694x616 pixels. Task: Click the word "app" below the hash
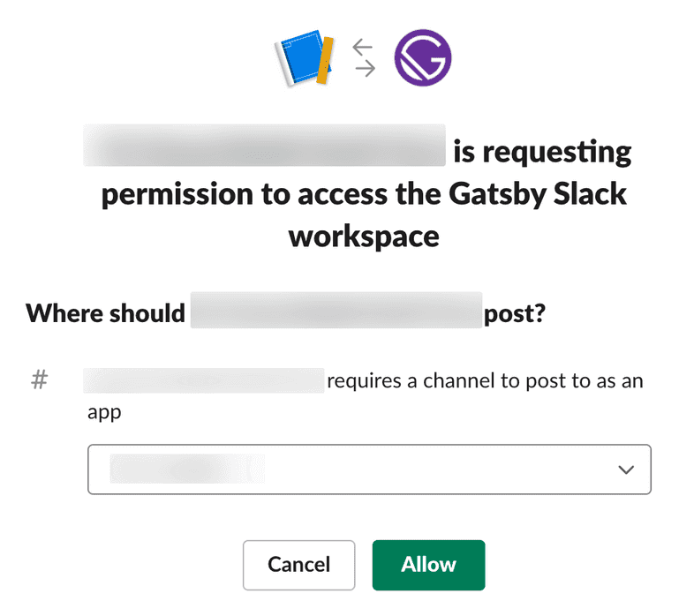103,411
